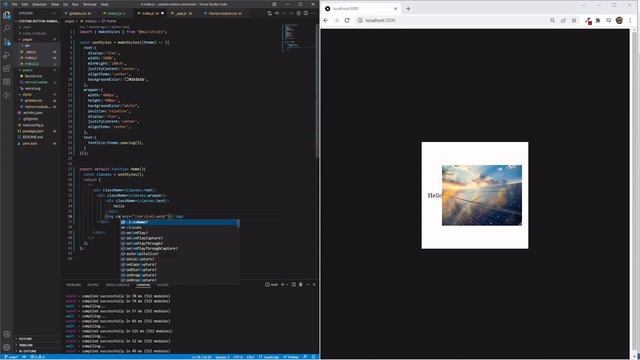The width and height of the screenshot is (640, 360).
Task: Select the first highlighted autocomplete suggestion
Action: click(x=180, y=222)
